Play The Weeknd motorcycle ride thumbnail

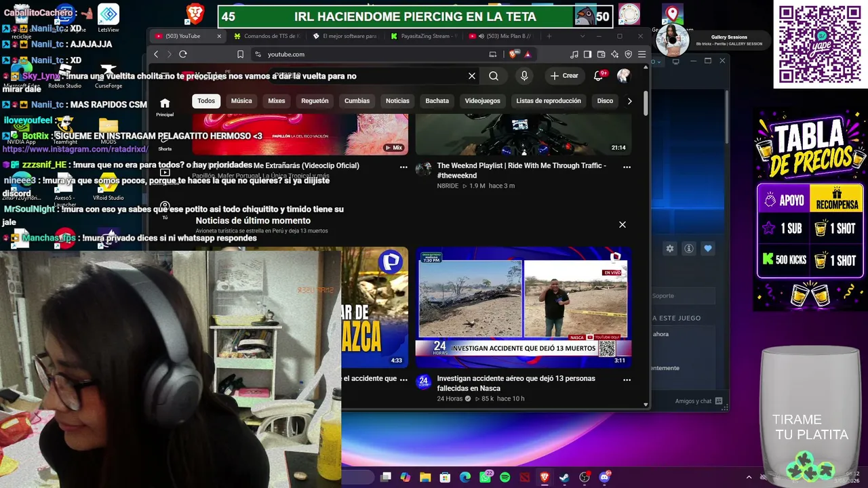524,134
